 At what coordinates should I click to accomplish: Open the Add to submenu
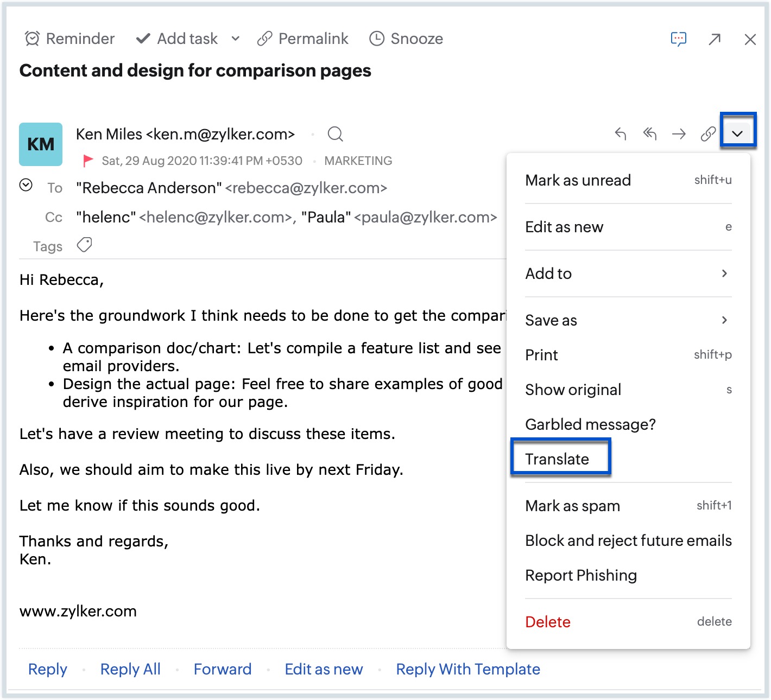click(629, 273)
